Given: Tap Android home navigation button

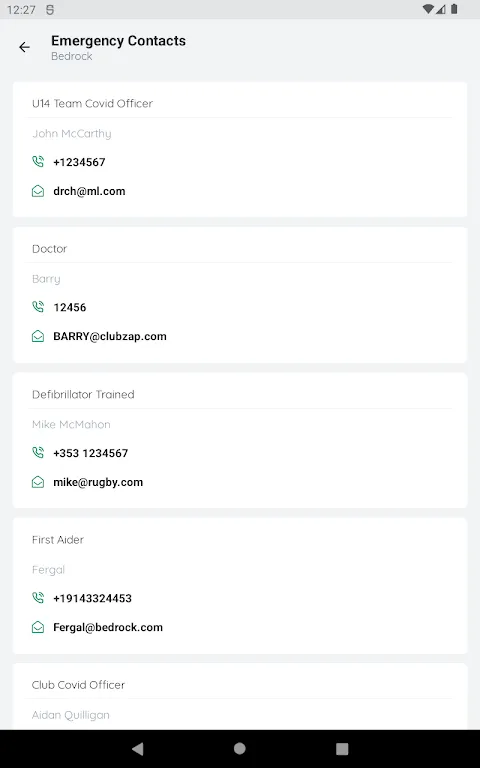Looking at the screenshot, I should coord(240,748).
